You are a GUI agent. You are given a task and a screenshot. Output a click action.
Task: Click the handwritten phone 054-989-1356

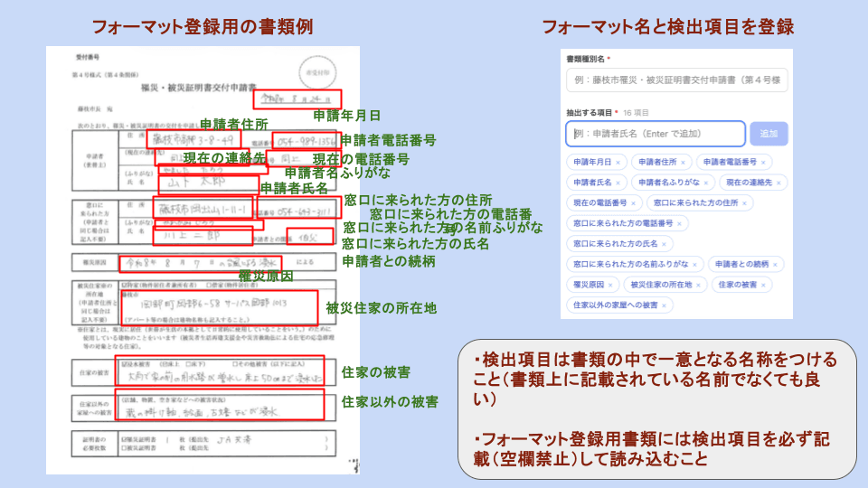[x=307, y=142]
